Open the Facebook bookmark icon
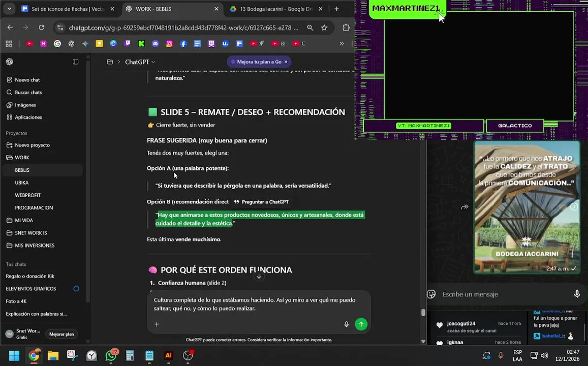The height and width of the screenshot is (366, 588). pos(183,44)
